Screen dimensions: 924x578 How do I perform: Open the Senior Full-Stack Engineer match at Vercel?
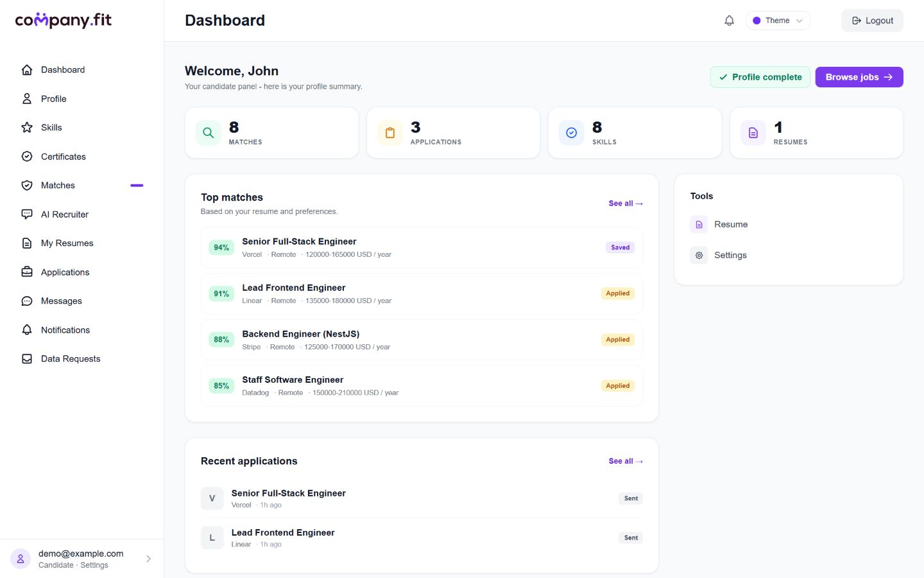(422, 247)
